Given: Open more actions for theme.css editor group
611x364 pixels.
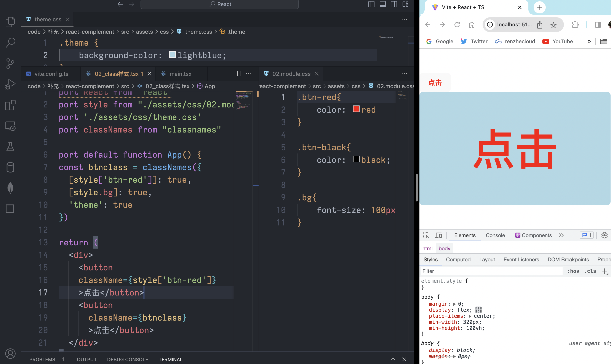Looking at the screenshot, I should (x=404, y=19).
